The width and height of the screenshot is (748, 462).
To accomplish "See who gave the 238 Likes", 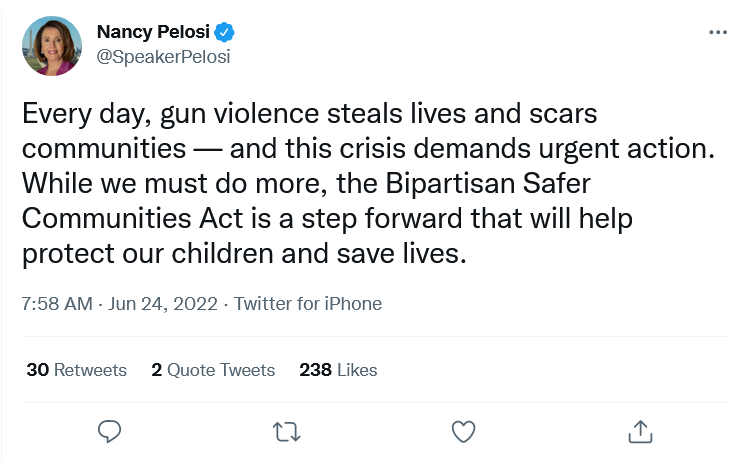I will click(x=338, y=370).
